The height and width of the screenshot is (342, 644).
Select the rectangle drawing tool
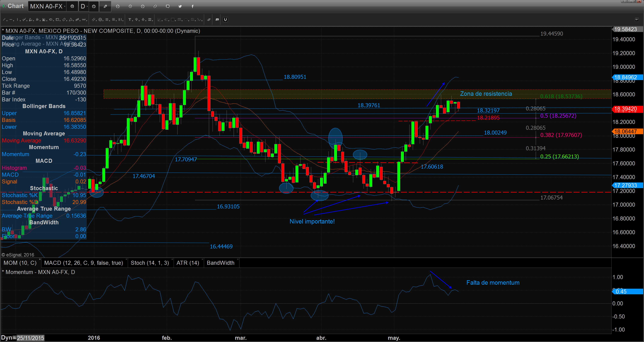pos(57,20)
